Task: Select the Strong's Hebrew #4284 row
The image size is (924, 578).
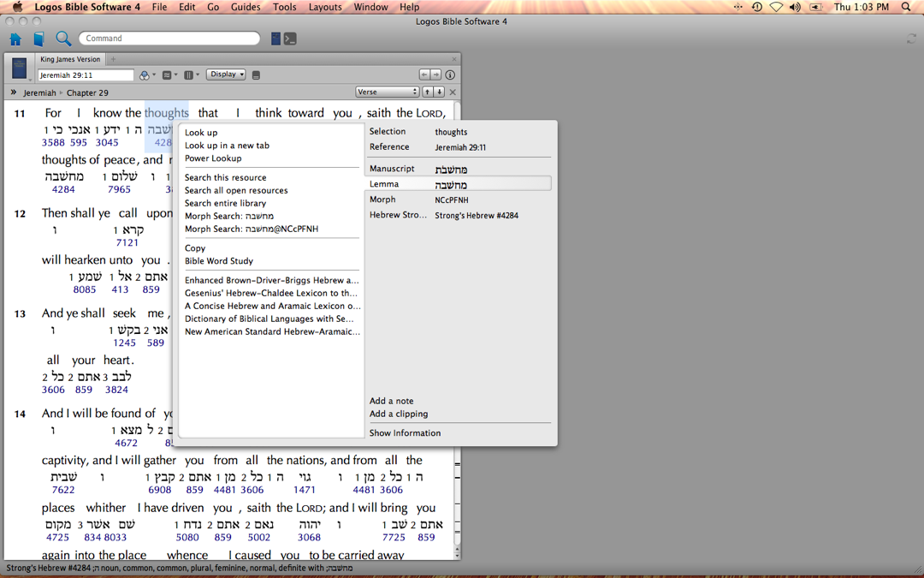Action: [459, 215]
